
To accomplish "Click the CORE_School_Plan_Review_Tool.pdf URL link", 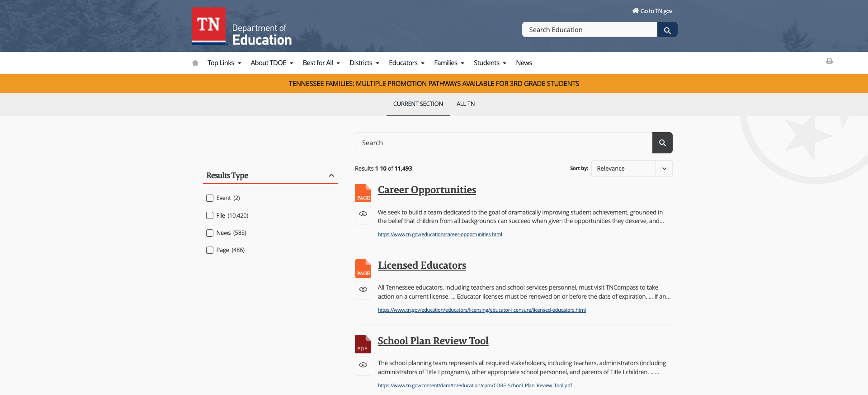I will 475,385.
